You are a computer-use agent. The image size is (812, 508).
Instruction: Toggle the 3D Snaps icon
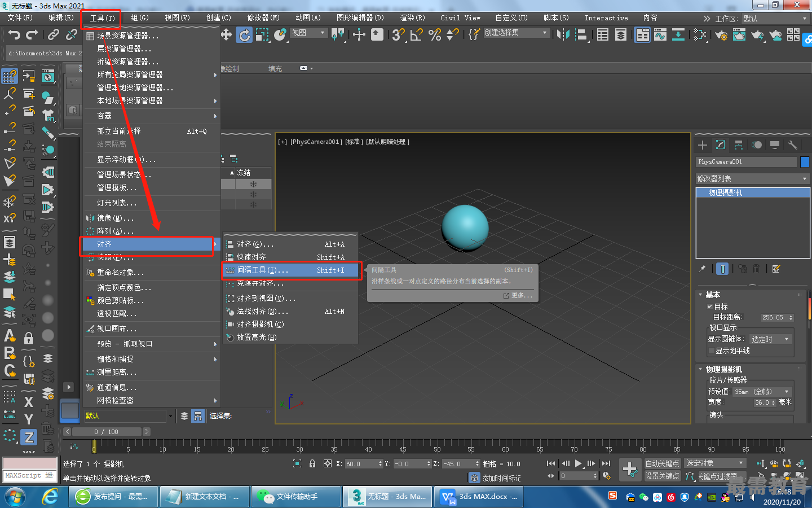[x=398, y=35]
